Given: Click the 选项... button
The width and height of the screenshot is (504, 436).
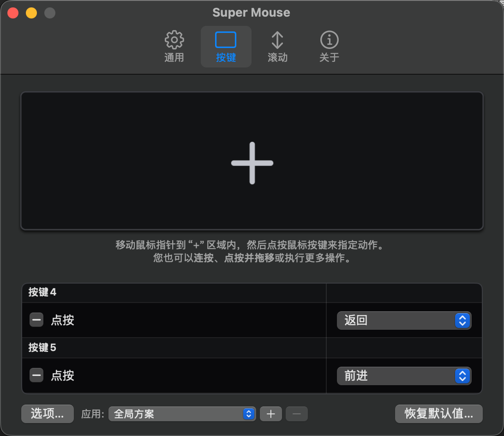Looking at the screenshot, I should (x=48, y=414).
